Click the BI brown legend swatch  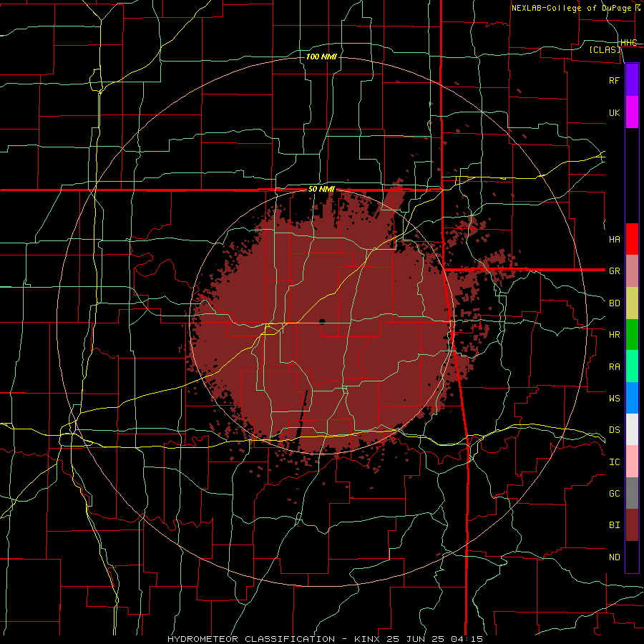[x=632, y=525]
